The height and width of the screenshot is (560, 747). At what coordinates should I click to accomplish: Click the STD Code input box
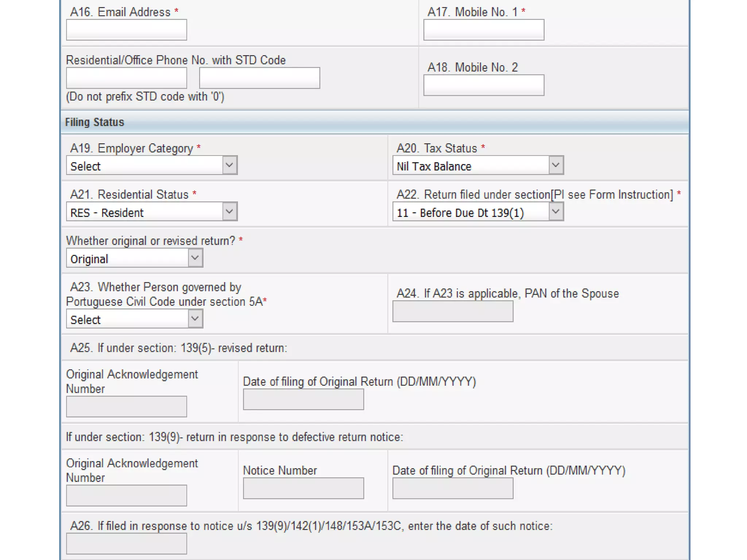(126, 78)
